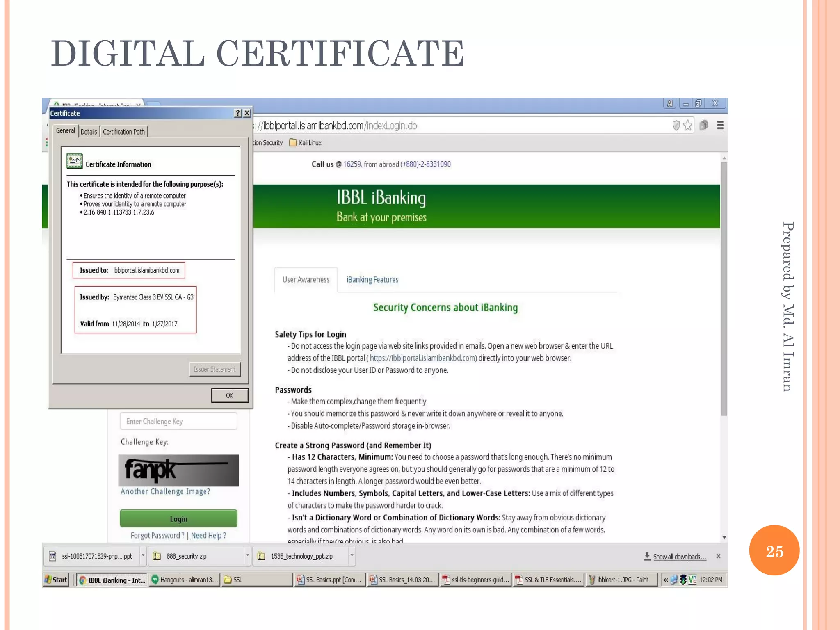Click the Start button on taskbar
840x630 pixels.
(56, 580)
